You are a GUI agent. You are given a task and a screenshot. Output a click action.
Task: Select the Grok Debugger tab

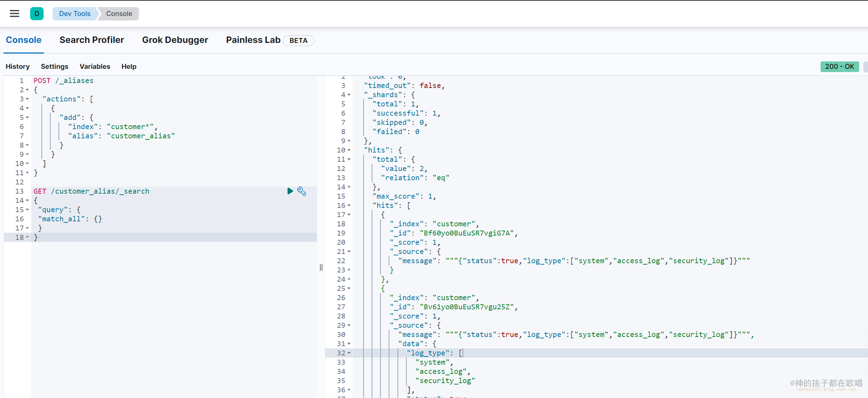(x=175, y=40)
